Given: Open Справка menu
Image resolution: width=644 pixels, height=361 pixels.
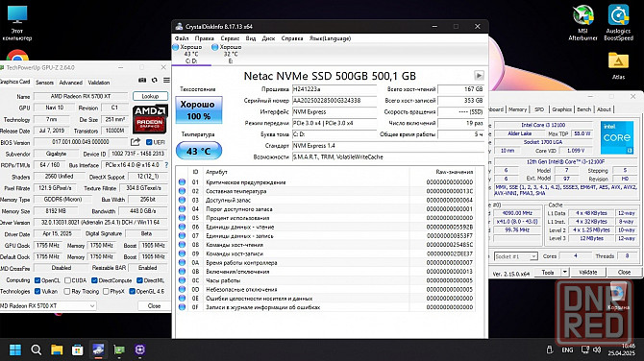Looking at the screenshot, I should [x=292, y=38].
